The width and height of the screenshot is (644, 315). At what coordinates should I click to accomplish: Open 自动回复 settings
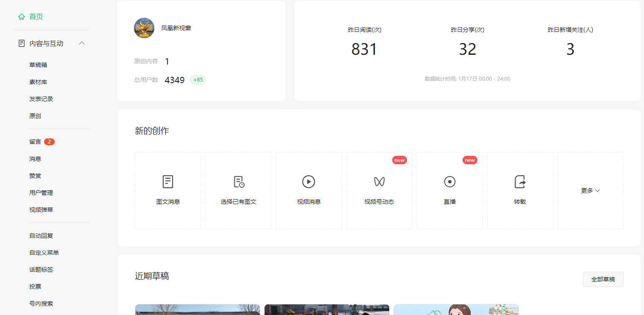(41, 236)
